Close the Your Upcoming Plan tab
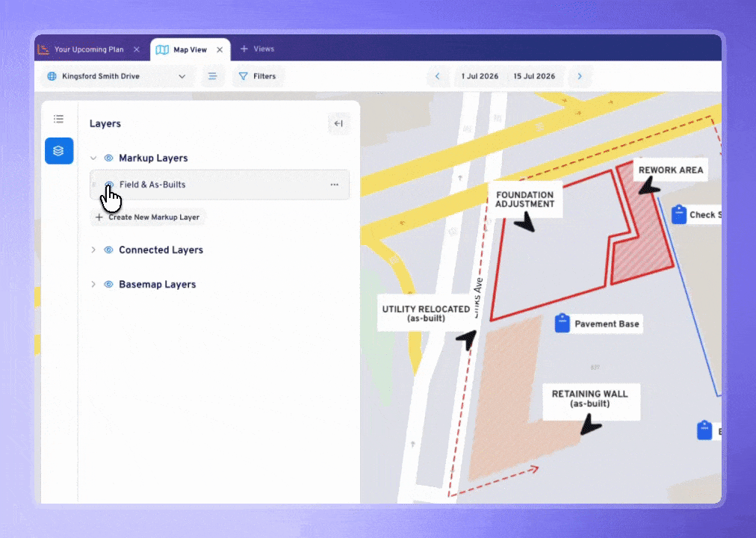756x538 pixels. point(137,49)
